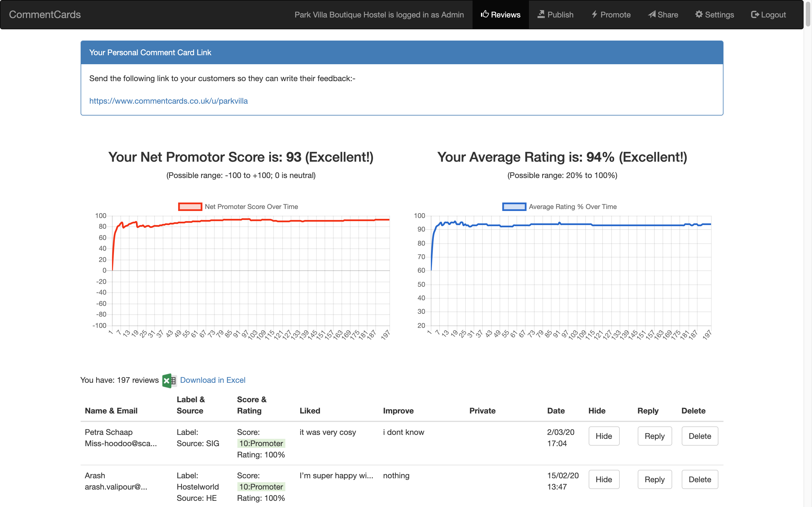Reply to Arash's review
The height and width of the screenshot is (507, 812).
point(654,479)
